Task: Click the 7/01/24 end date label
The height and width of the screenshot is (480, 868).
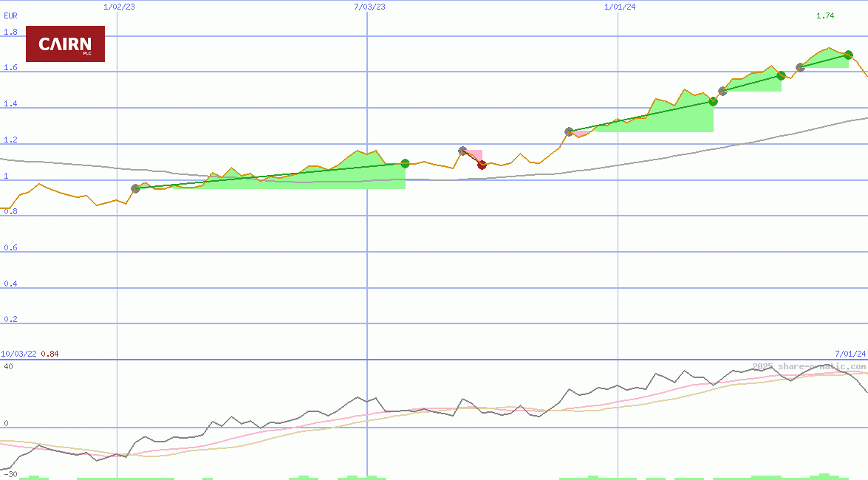Action: coord(850,354)
